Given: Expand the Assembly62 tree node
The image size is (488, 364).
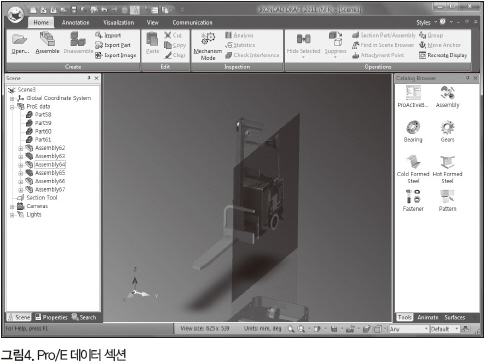Looking at the screenshot, I should pyautogui.click(x=21, y=148).
